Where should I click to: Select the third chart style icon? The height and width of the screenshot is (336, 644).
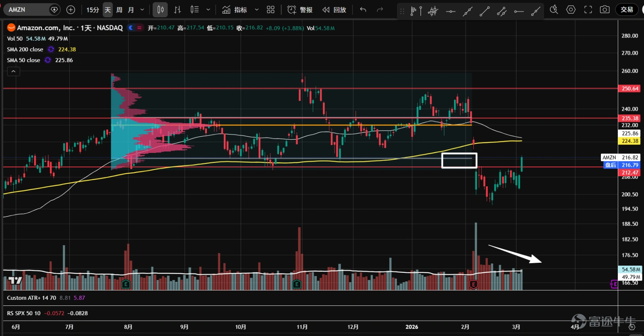[194, 10]
